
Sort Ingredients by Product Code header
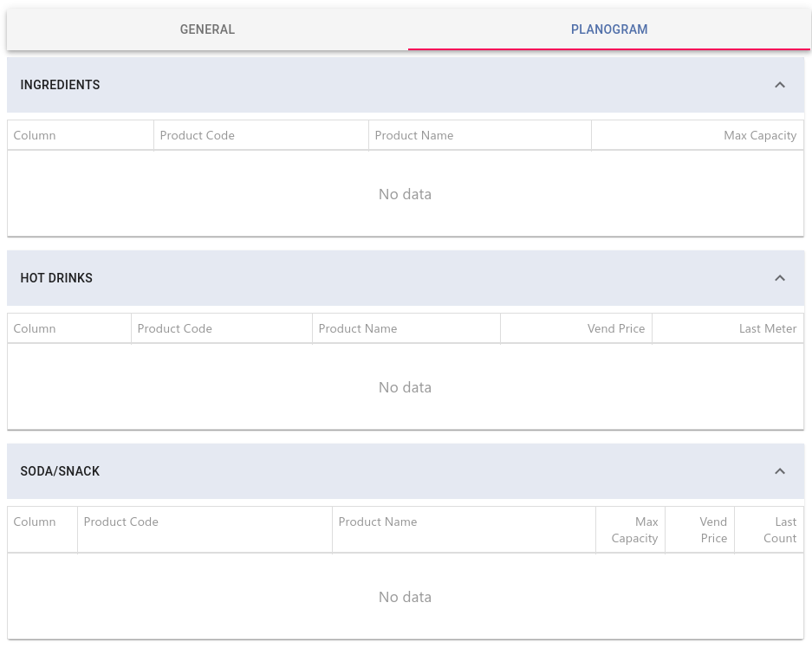click(x=261, y=136)
